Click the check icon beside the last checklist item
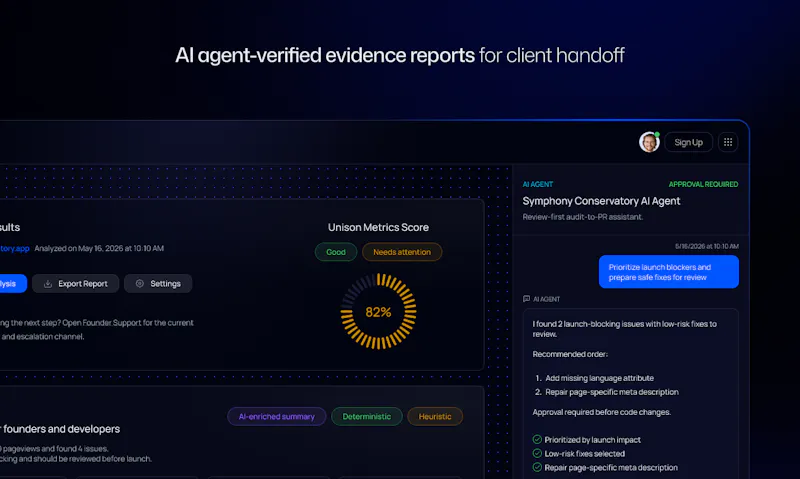Image resolution: width=800 pixels, height=479 pixels. pyautogui.click(x=537, y=467)
